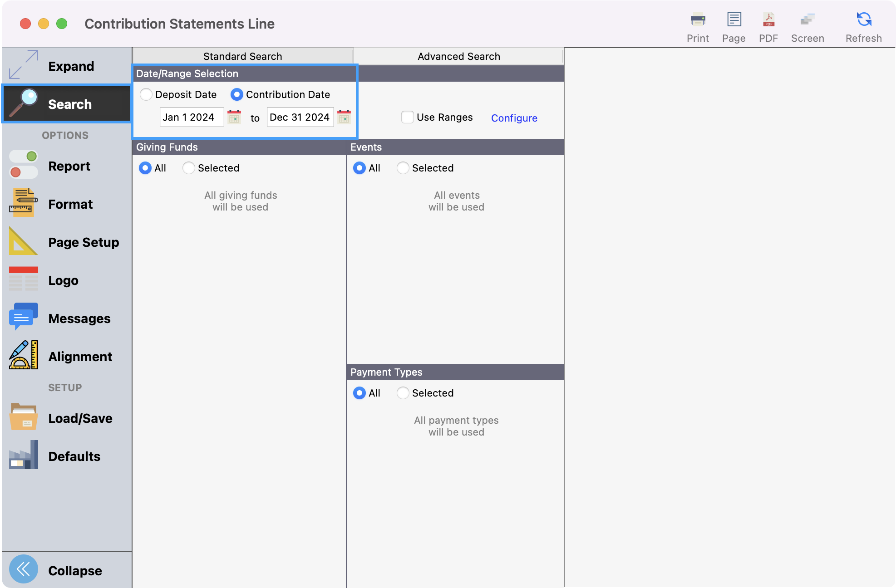Click the Configure link
Screen dimensions: 896x588
(x=514, y=118)
